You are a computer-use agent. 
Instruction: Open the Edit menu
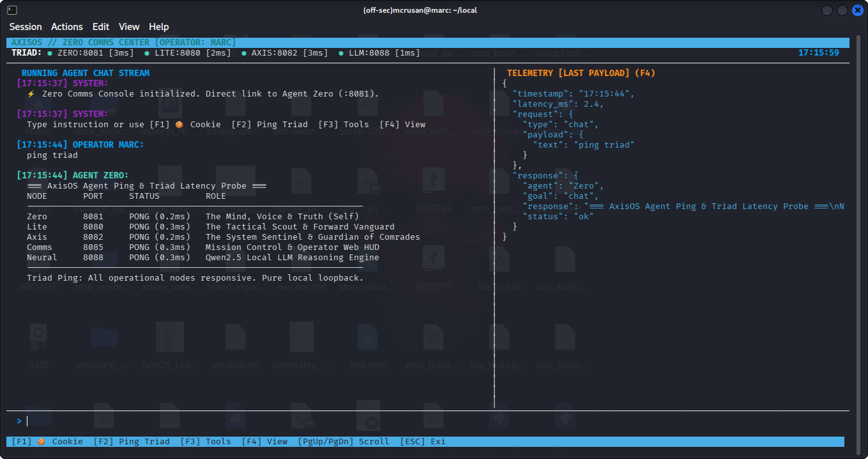(x=101, y=27)
